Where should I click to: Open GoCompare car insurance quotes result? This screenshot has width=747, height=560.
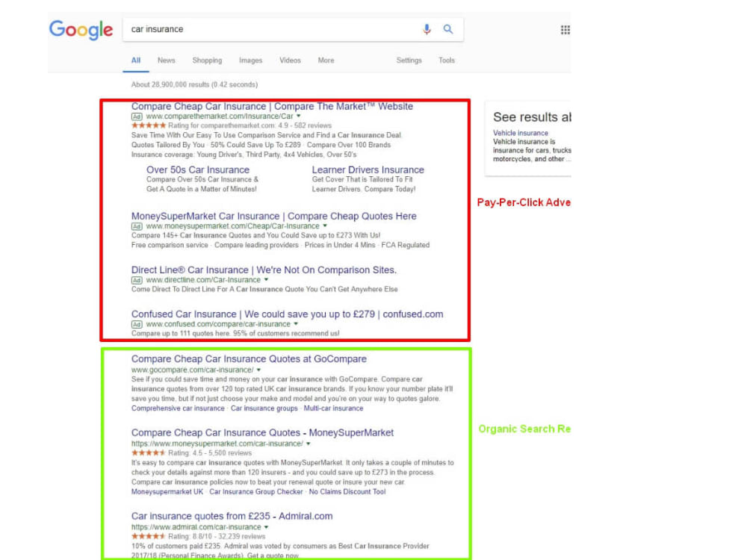(x=249, y=359)
